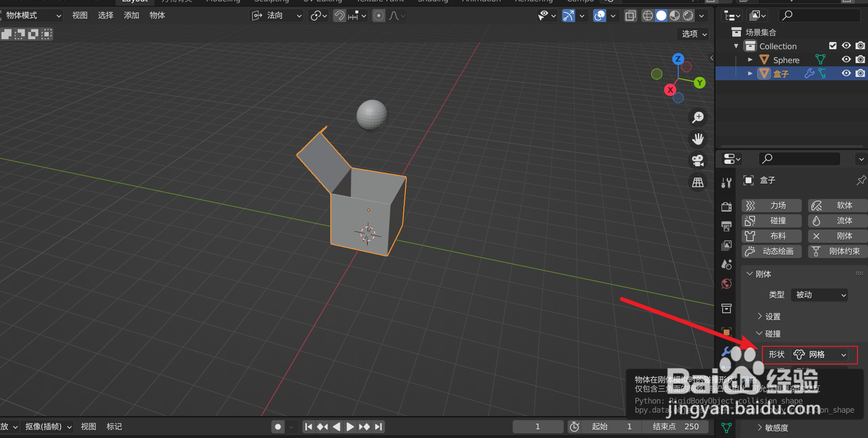Toggle the camera view gizmo

click(698, 160)
